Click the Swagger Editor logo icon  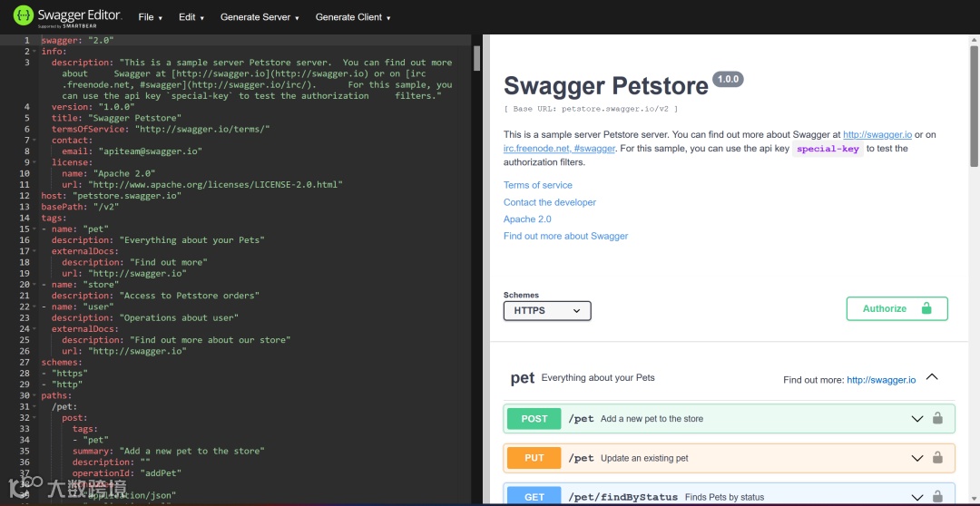click(23, 15)
